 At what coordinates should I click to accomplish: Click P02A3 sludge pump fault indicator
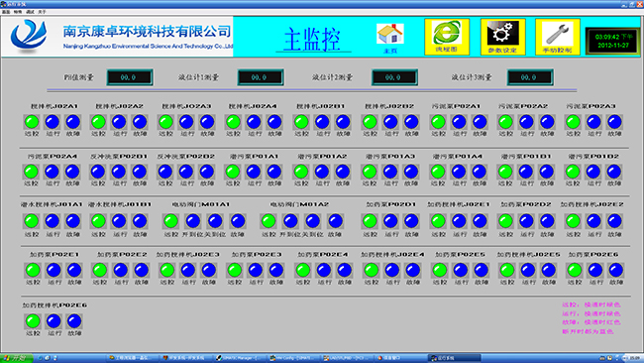pos(614,122)
